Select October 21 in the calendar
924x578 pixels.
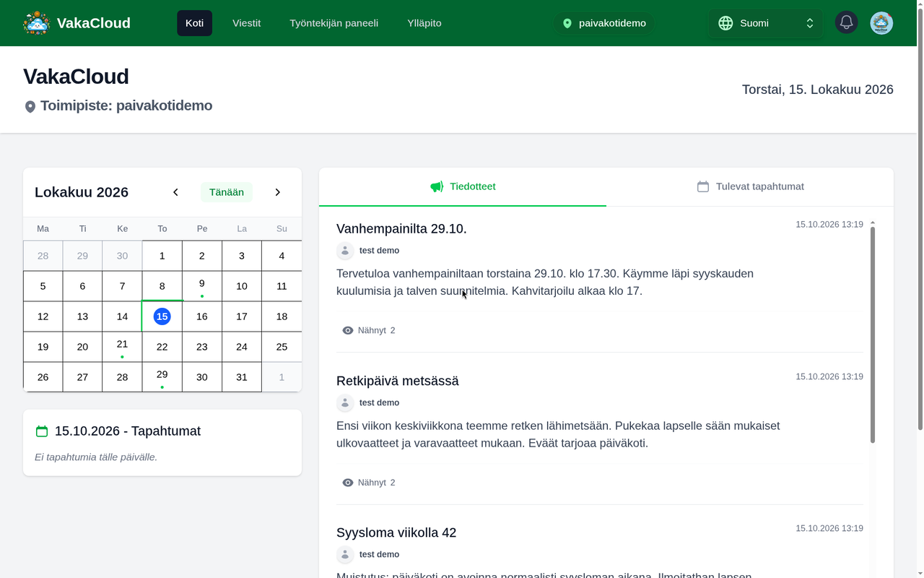[123, 347]
